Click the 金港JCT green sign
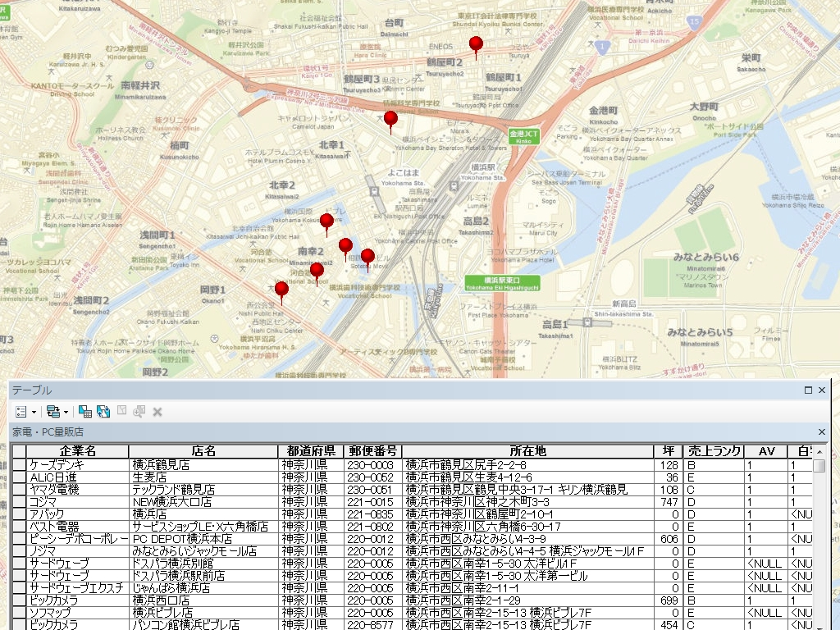The height and width of the screenshot is (630, 840). click(x=523, y=136)
